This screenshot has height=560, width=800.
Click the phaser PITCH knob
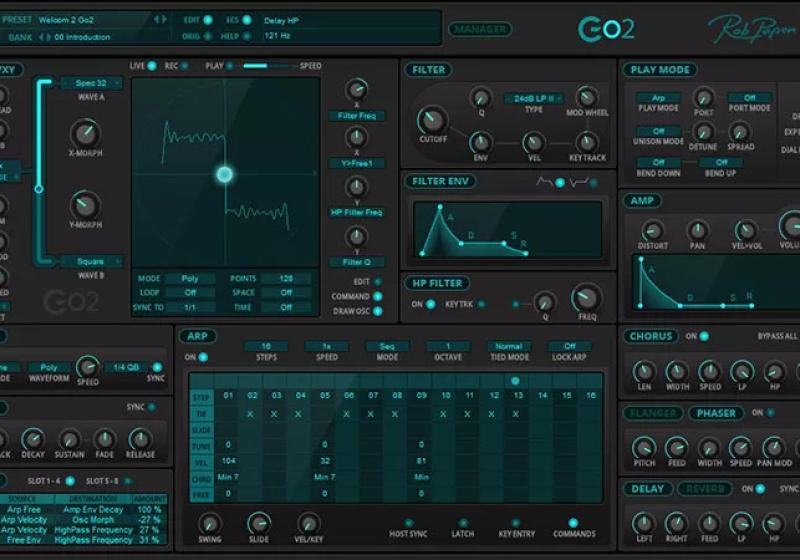(644, 448)
